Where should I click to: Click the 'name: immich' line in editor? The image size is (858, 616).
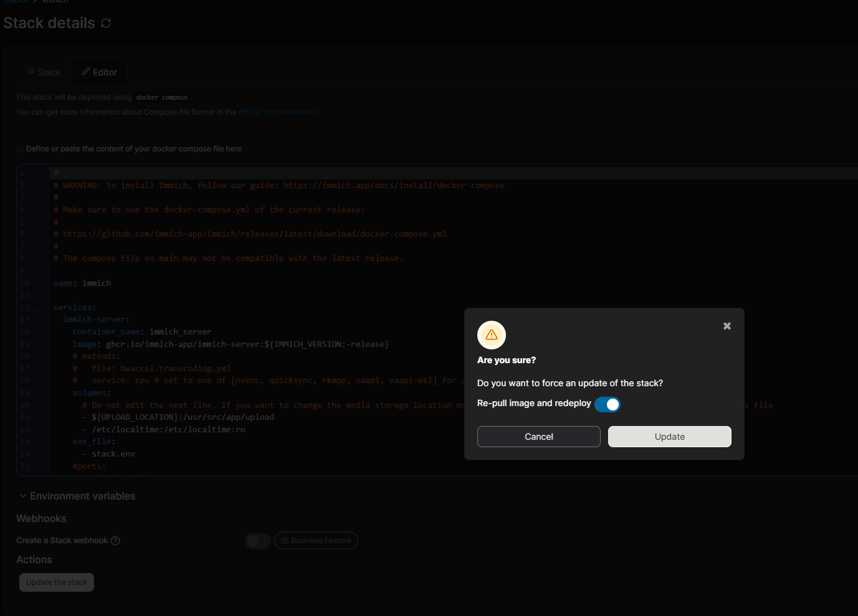82,283
